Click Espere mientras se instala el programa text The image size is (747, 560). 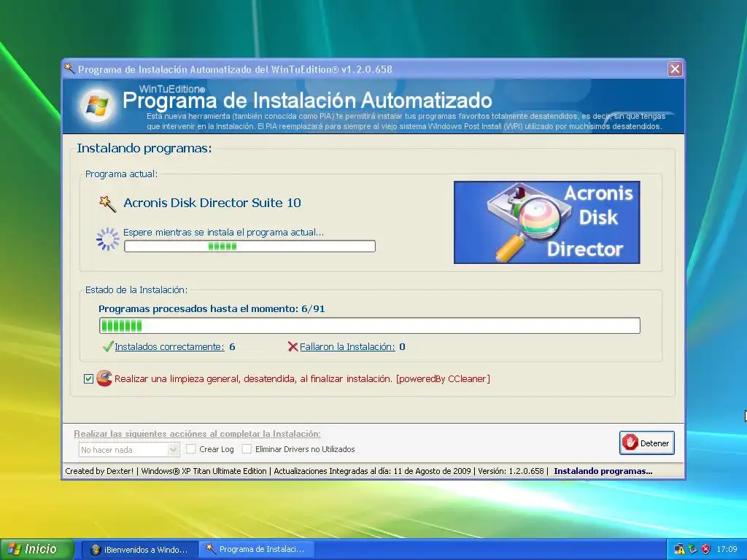click(223, 233)
